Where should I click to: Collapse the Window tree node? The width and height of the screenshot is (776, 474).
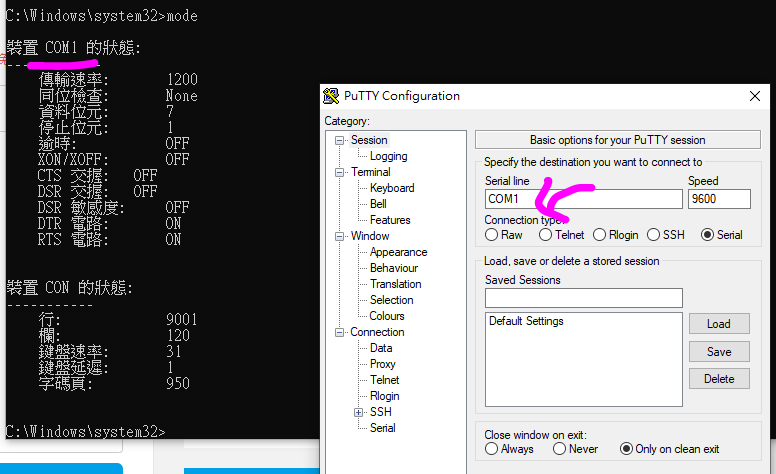pos(340,237)
